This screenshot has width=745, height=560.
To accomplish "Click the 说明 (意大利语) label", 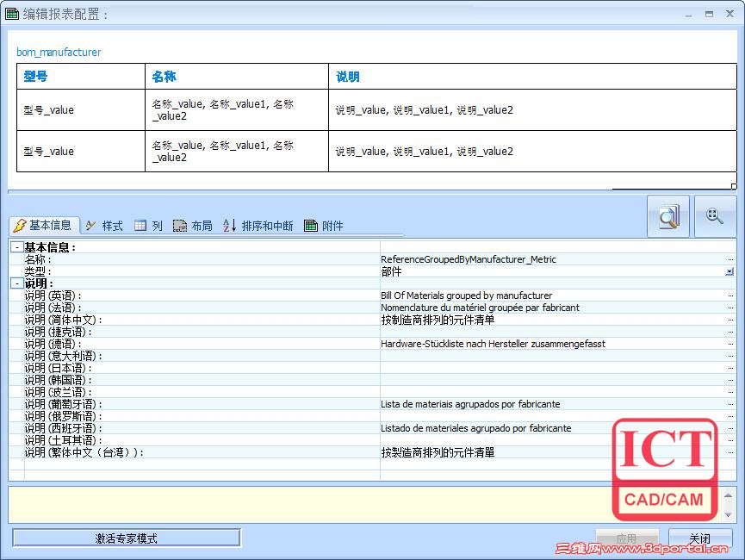I will click(63, 356).
